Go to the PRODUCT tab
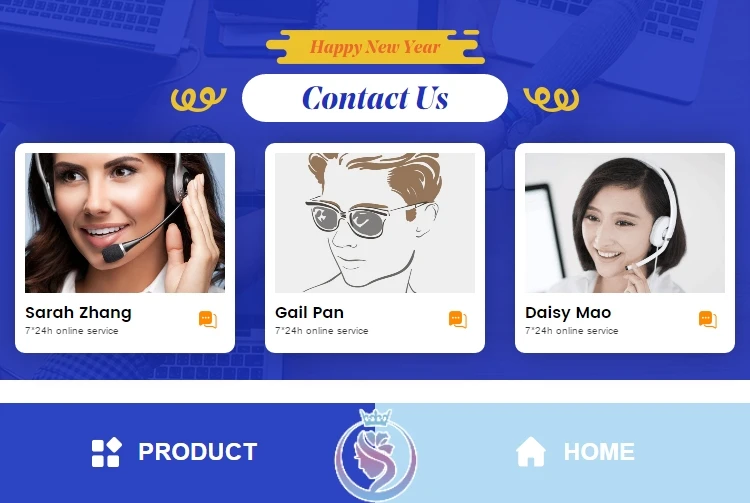This screenshot has height=503, width=750. click(x=175, y=452)
